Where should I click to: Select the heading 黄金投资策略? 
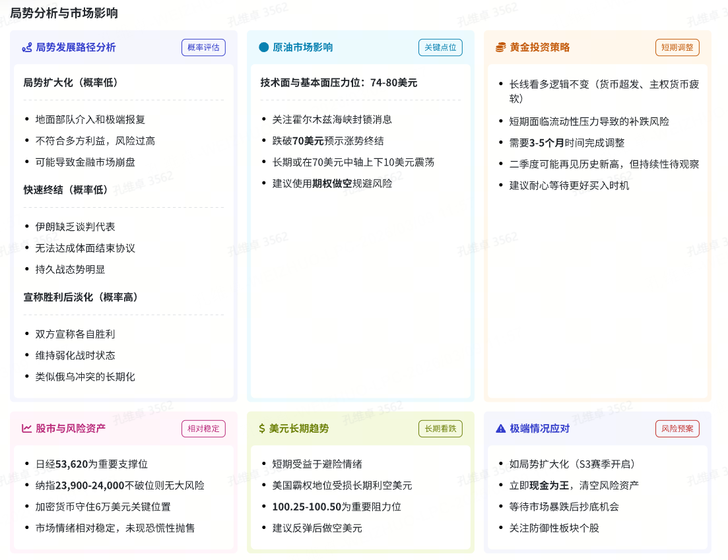(540, 47)
